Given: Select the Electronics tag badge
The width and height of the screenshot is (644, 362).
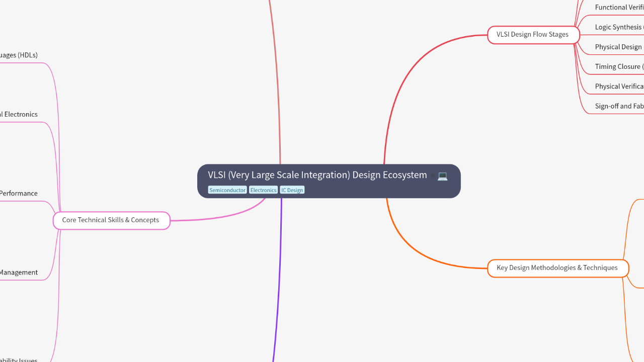Looking at the screenshot, I should point(263,190).
